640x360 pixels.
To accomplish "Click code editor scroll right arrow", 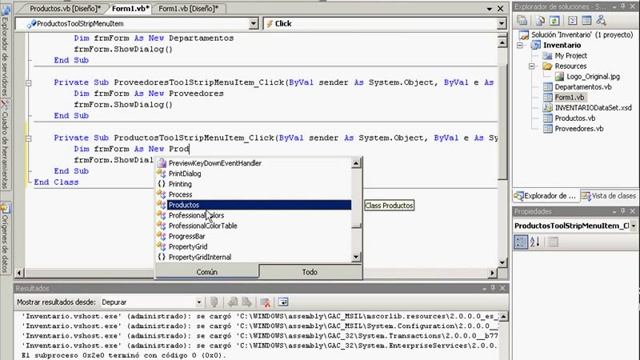I will click(492, 273).
